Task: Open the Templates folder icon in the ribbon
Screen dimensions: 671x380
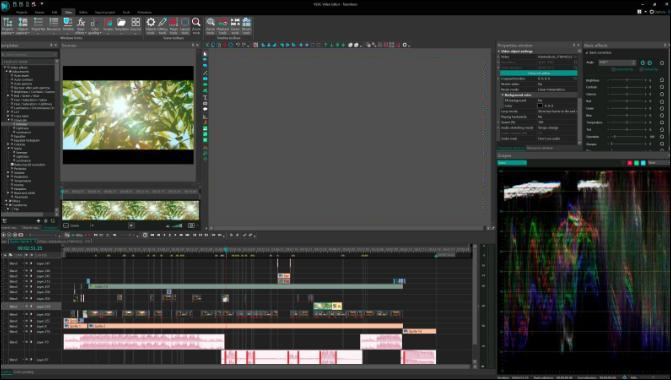Action: (x=122, y=25)
